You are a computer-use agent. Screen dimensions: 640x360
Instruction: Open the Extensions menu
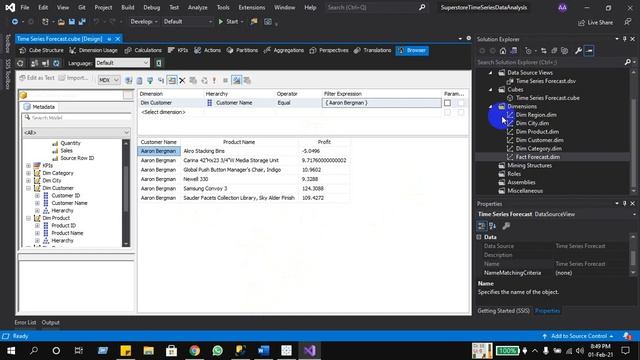[x=251, y=7]
